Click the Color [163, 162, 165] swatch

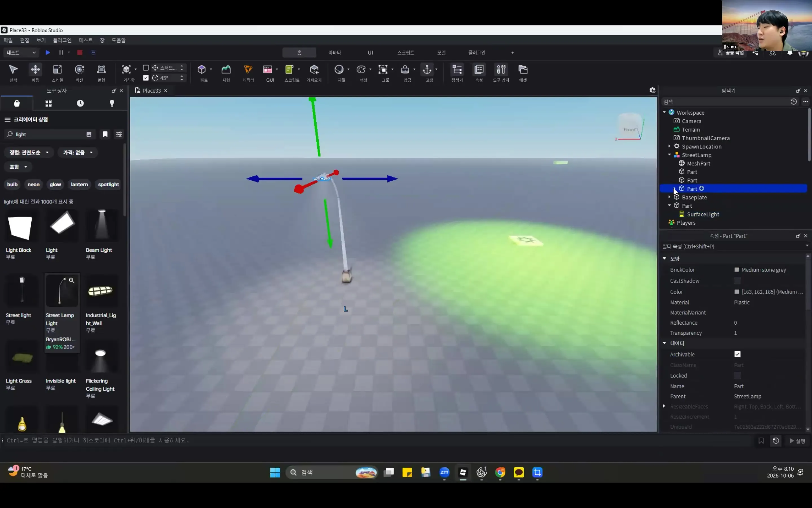click(x=736, y=292)
